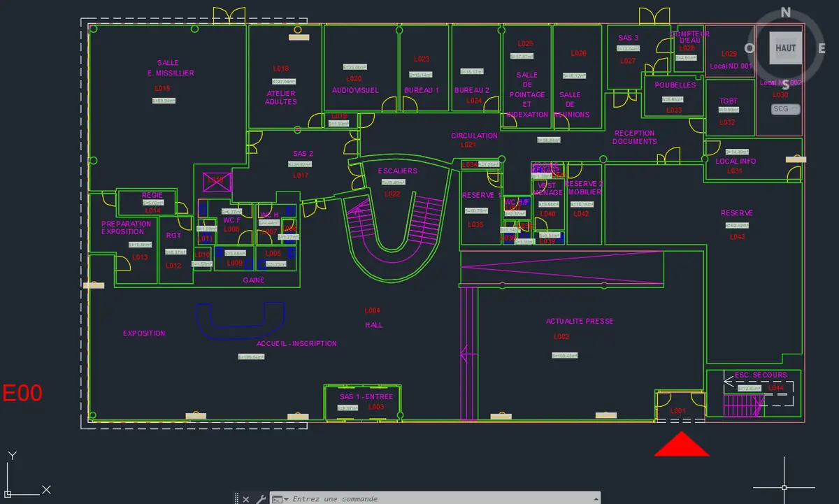Close the command line with its X button

[x=246, y=498]
